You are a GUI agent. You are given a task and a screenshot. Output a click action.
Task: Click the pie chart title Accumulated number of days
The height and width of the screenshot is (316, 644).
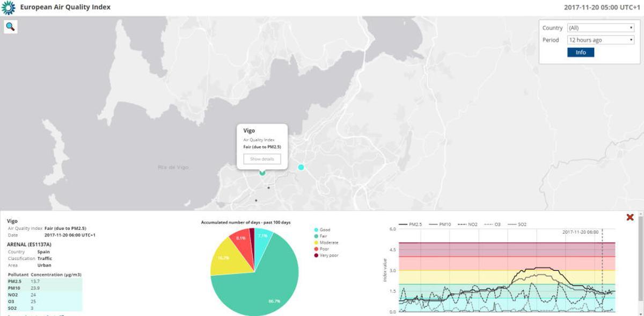246,222
